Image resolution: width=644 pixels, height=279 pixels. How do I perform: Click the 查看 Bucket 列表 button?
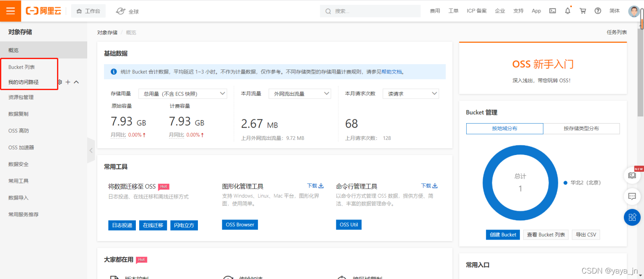tap(546, 235)
